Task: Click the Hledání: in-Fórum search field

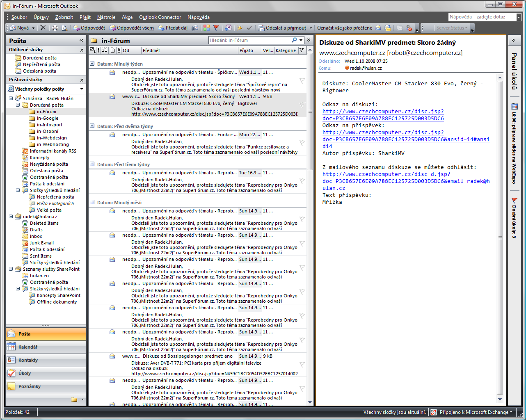Action: (249, 40)
